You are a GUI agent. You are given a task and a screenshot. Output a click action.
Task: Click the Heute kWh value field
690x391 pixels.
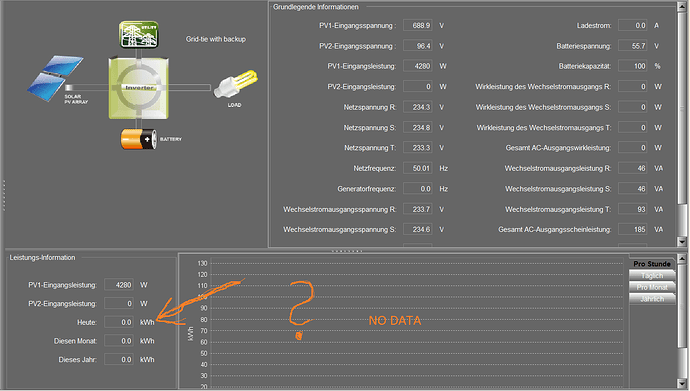(119, 322)
